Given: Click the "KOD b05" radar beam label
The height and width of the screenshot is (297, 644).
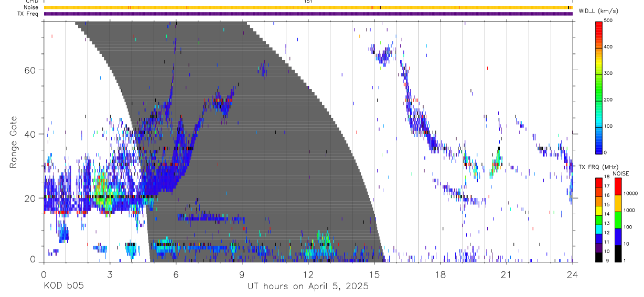Looking at the screenshot, I should coord(63,286).
